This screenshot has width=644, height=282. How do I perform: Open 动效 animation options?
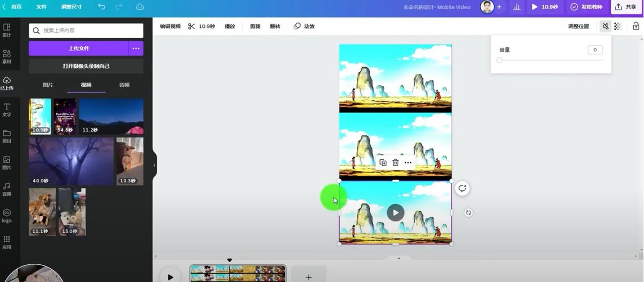point(304,26)
